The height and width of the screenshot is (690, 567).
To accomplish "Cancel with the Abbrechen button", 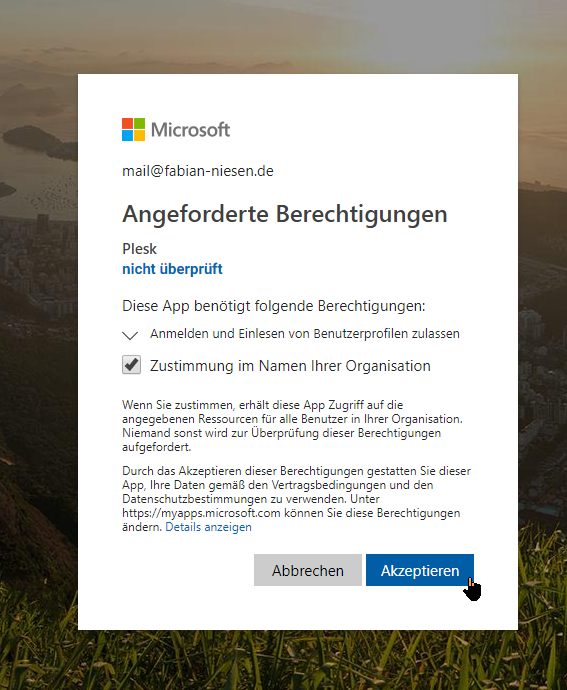I will tap(308, 570).
